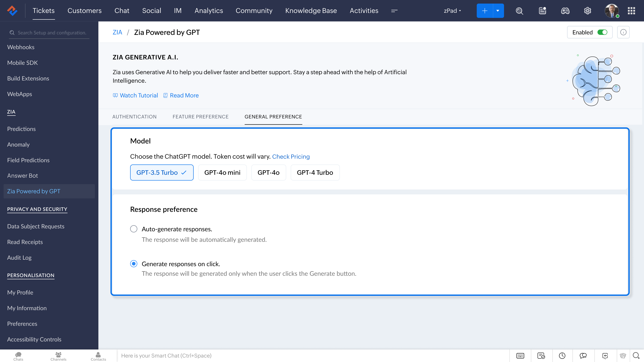Click the info icon beside Enabled
644x362 pixels.
click(623, 32)
